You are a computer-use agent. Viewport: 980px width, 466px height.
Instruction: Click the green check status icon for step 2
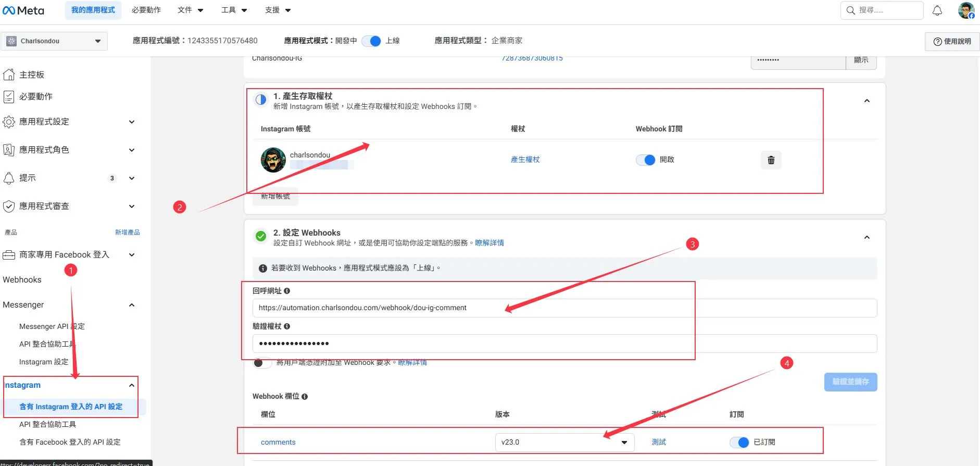click(x=261, y=236)
